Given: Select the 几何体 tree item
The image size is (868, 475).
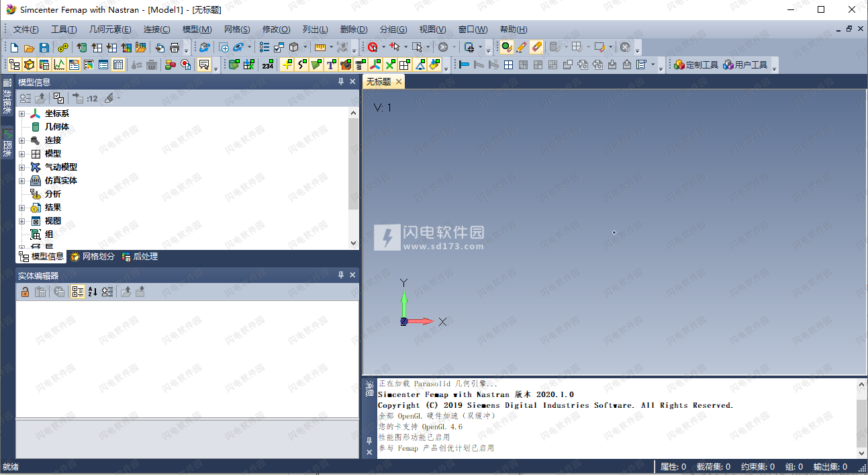Looking at the screenshot, I should pos(56,127).
